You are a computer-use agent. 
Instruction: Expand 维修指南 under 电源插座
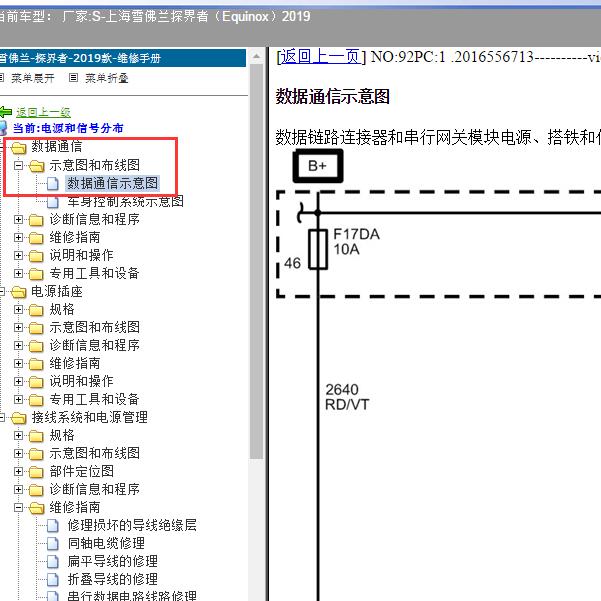18,364
